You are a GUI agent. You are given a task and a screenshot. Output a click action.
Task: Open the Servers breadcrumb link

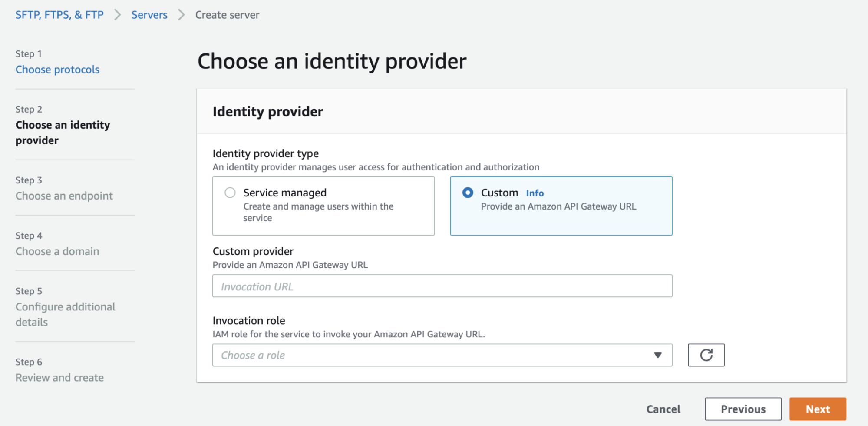[x=149, y=15]
